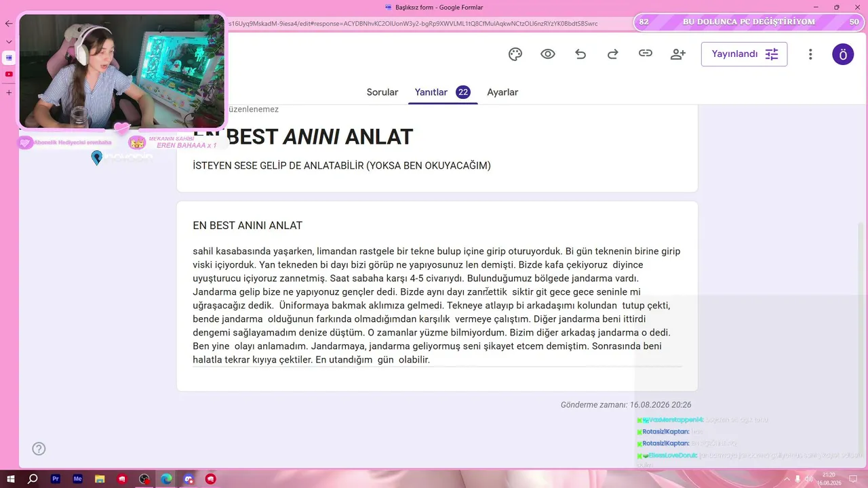Open the Sorular tab
The height and width of the screenshot is (488, 868).
382,92
